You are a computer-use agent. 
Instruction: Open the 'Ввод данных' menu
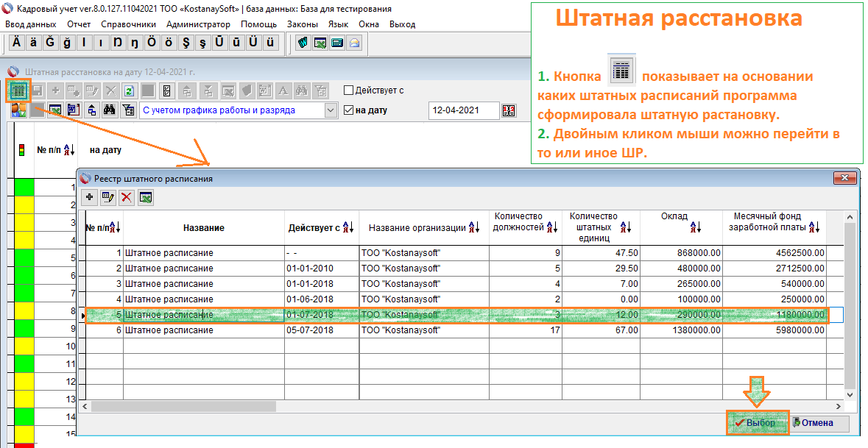(x=31, y=24)
